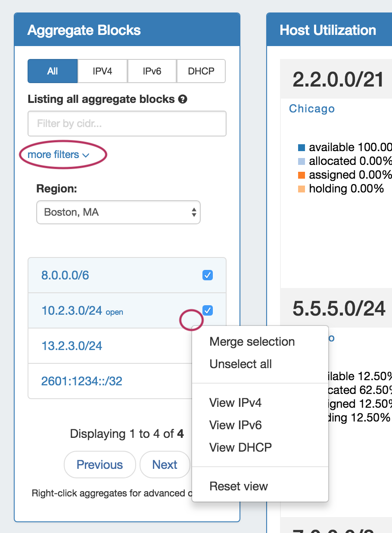Select the All tab
This screenshot has width=392, height=533.
pos(53,71)
